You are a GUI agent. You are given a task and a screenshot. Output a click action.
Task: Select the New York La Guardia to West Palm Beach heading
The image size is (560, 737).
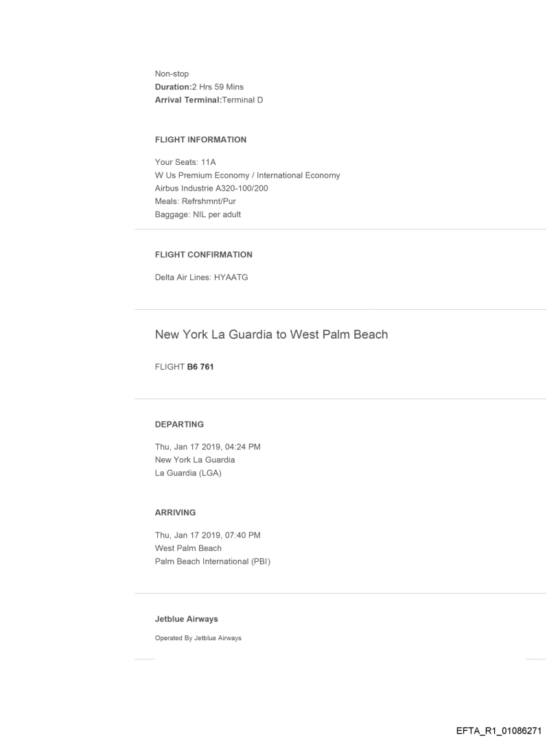click(272, 335)
